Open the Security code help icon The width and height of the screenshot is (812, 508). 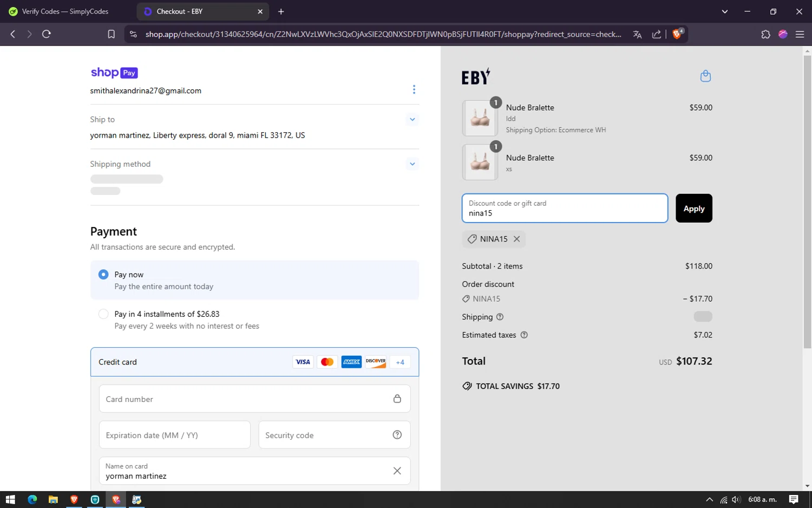[x=397, y=435]
